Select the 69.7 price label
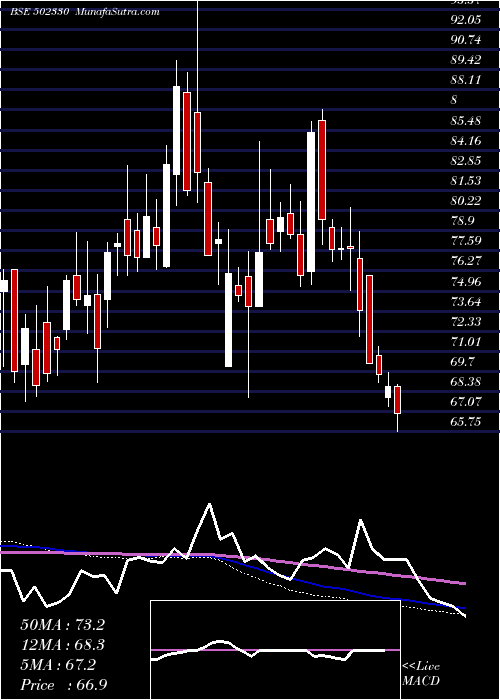 tap(462, 362)
